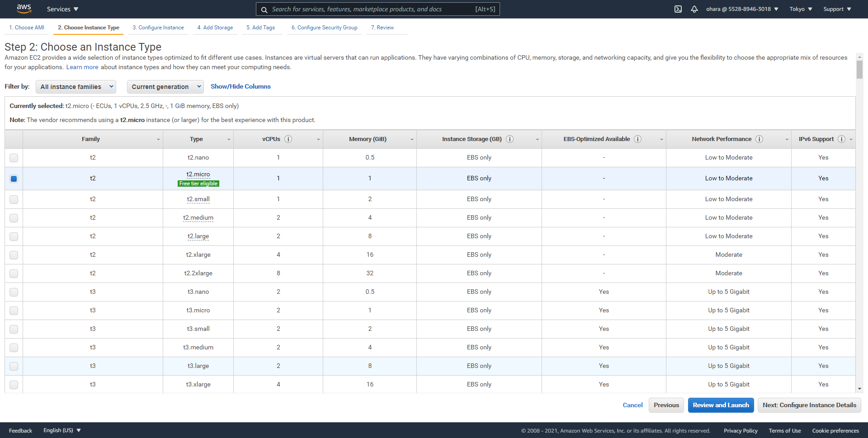Open the notifications bell icon

[694, 9]
